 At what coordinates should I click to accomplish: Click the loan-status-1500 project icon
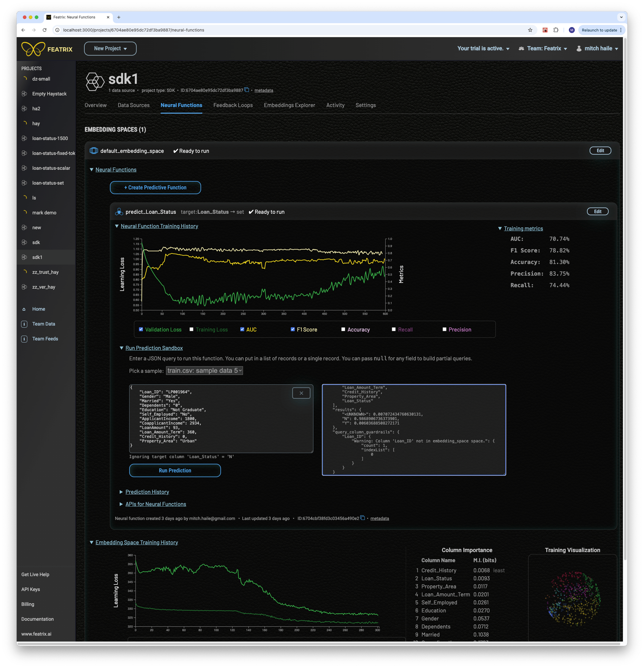(x=24, y=138)
